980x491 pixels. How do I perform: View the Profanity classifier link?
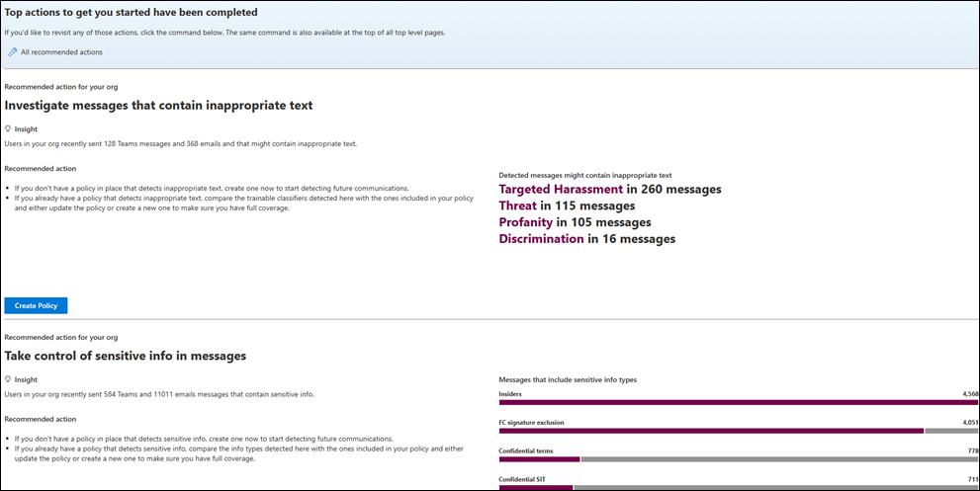click(524, 222)
